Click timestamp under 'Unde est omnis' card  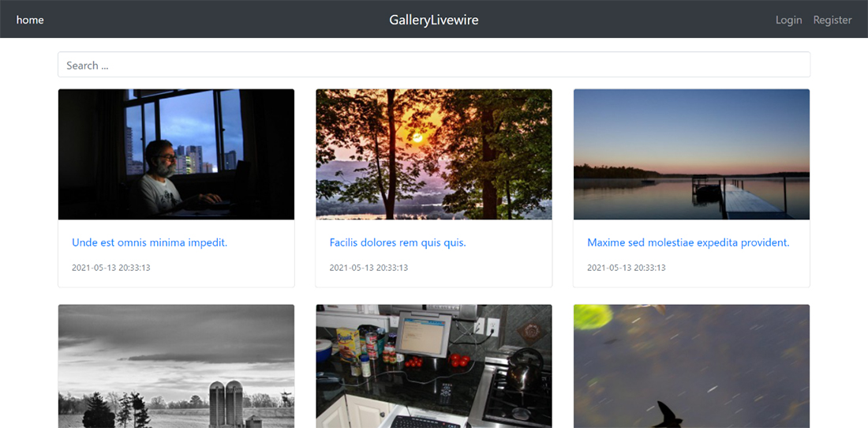pos(110,268)
